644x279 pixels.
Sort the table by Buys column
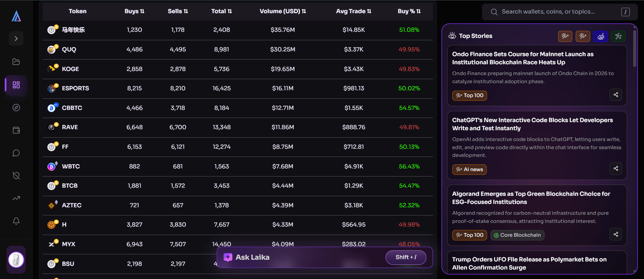coord(134,11)
